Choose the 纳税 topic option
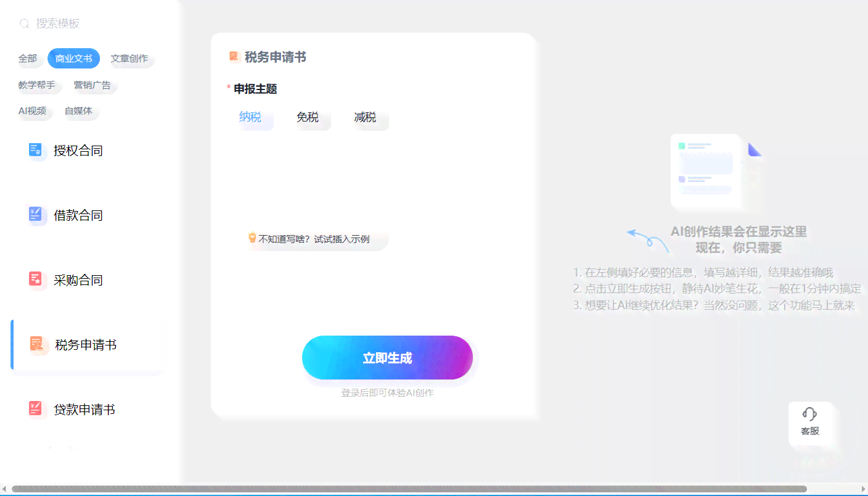Viewport: 868px width, 496px height. [x=250, y=117]
